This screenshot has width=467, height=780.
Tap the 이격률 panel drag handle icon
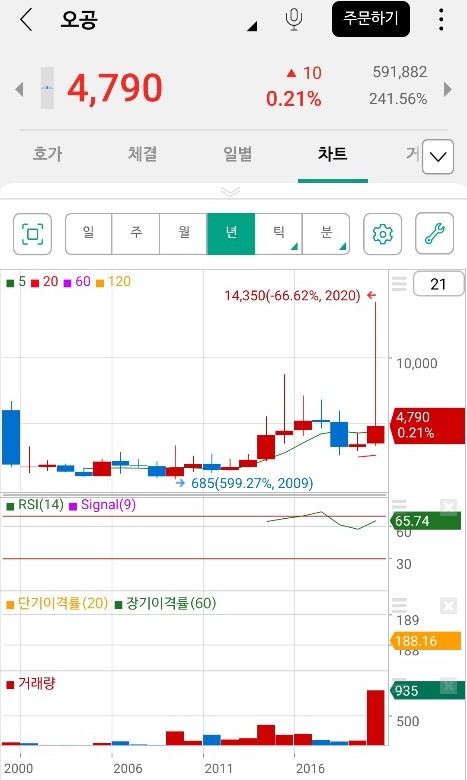399,605
